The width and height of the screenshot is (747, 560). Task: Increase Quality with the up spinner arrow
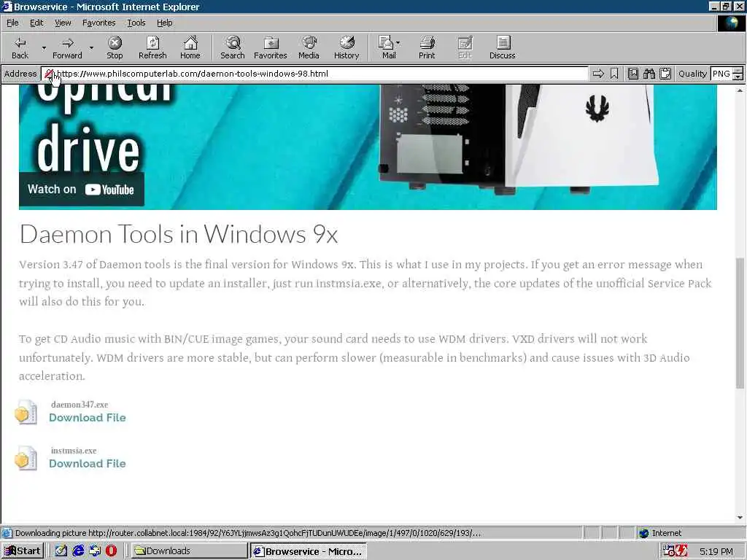pyautogui.click(x=738, y=71)
